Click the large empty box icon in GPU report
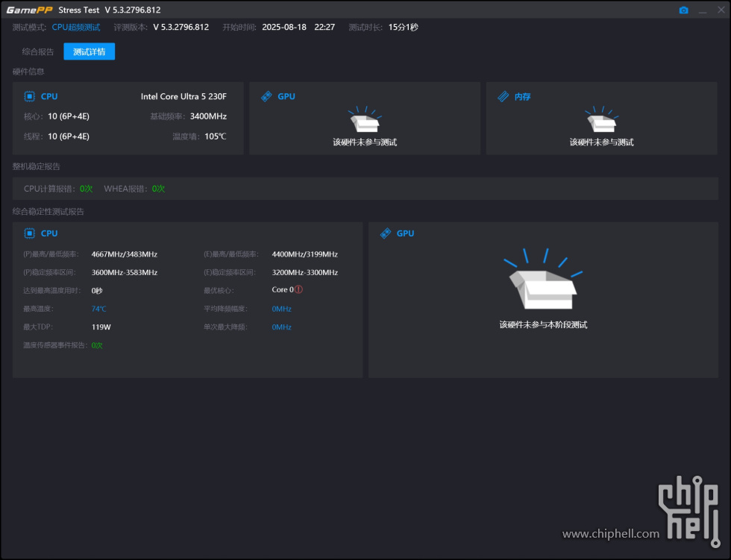Viewport: 731px width, 560px height. pos(543,279)
